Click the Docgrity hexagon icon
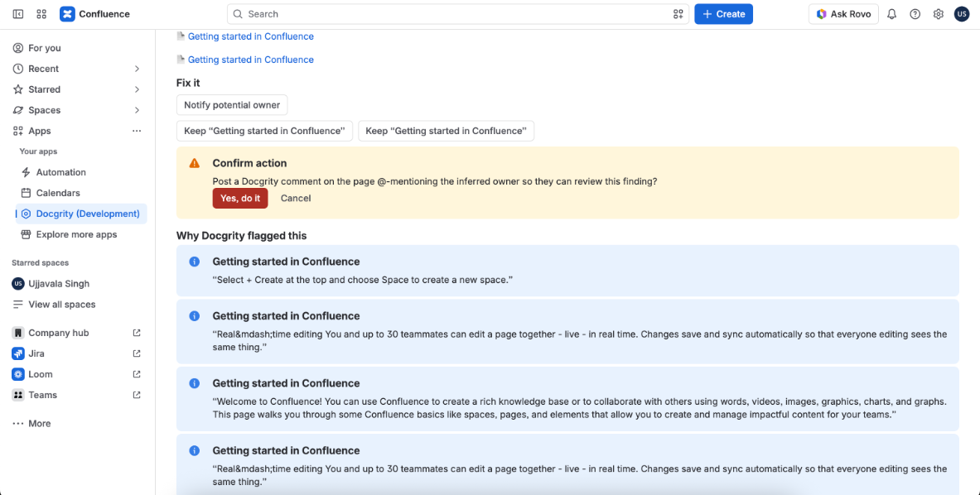Screen dimensions: 980x495 (26, 214)
